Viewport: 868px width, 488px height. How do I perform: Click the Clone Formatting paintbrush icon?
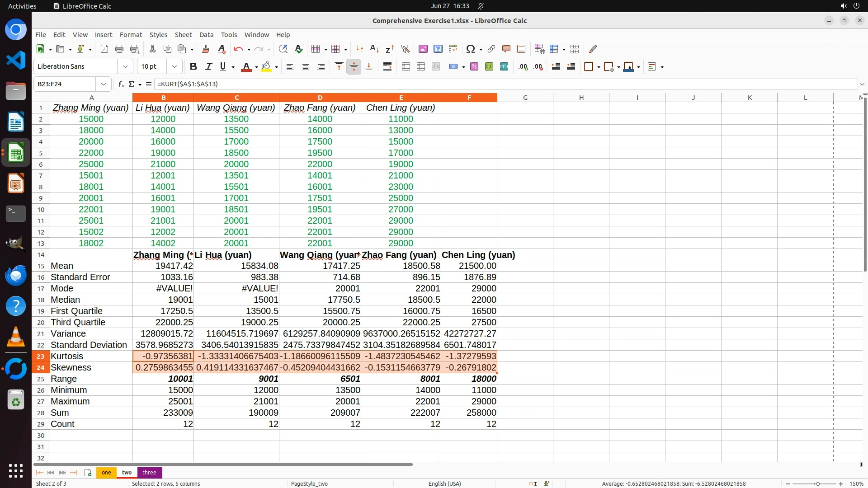point(206,49)
